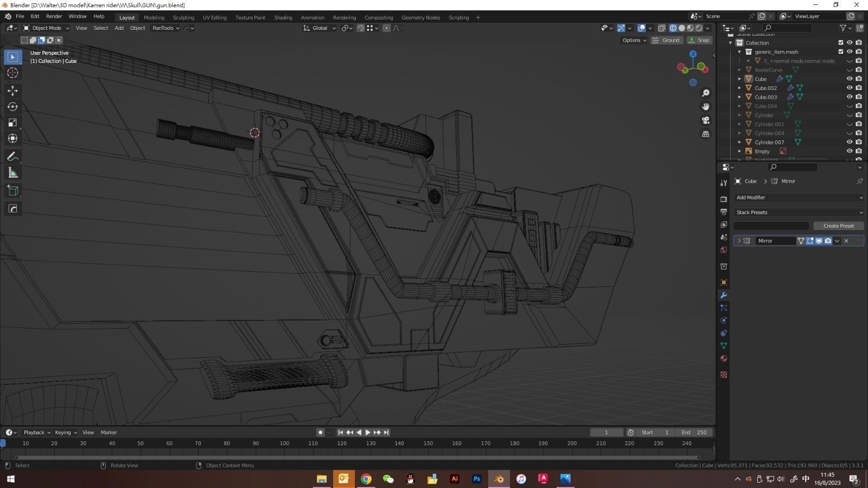Choose the Add Cube tool
The image size is (868, 488).
coord(12,191)
